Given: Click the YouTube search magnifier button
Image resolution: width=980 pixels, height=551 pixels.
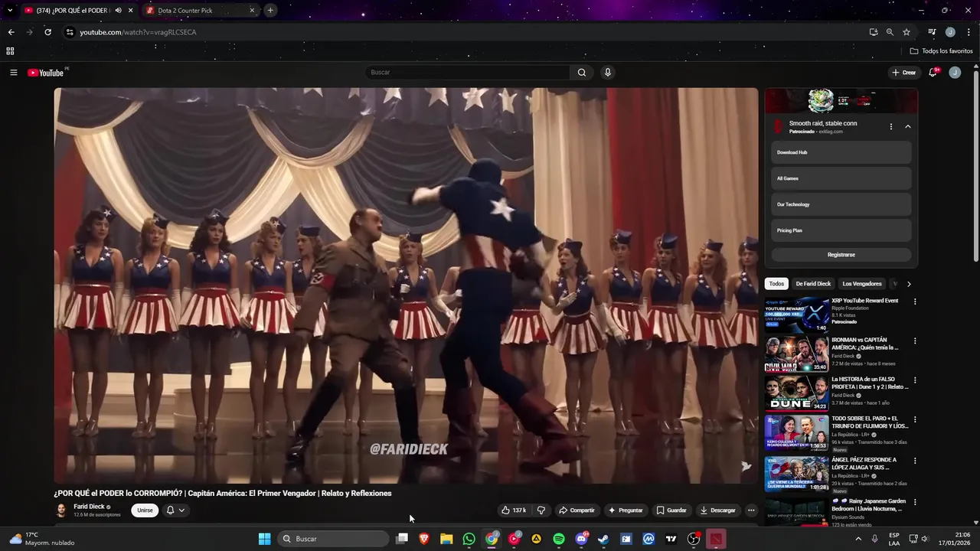Looking at the screenshot, I should point(581,73).
